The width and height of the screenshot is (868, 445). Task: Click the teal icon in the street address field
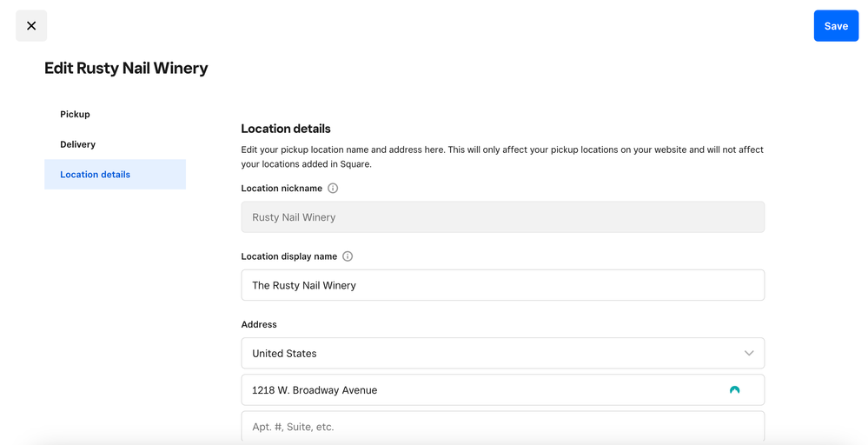coord(734,390)
